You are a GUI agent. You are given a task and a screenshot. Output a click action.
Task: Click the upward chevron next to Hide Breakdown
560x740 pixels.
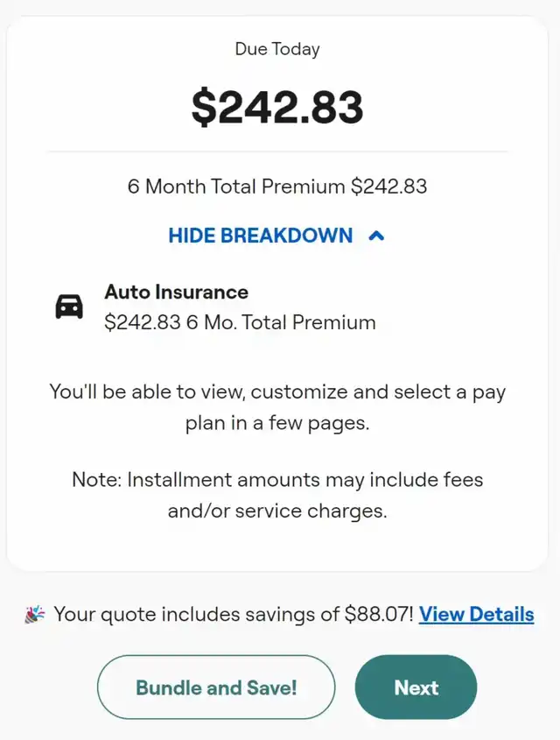[x=376, y=236]
